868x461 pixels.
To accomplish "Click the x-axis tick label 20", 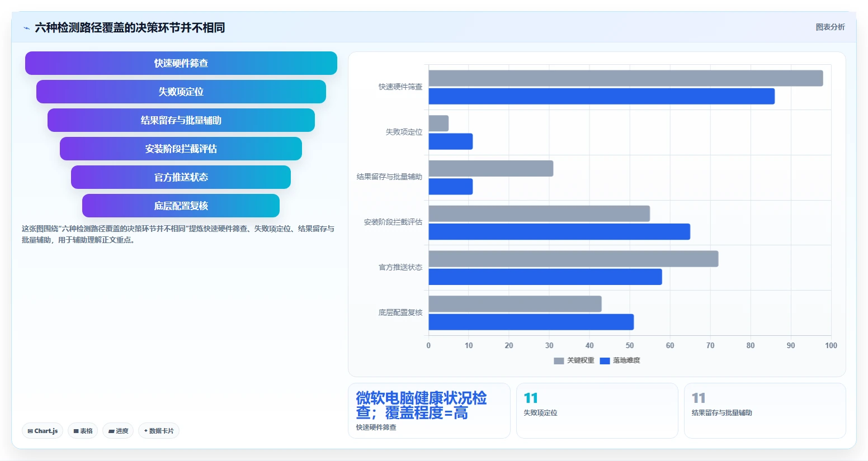I will tap(509, 345).
